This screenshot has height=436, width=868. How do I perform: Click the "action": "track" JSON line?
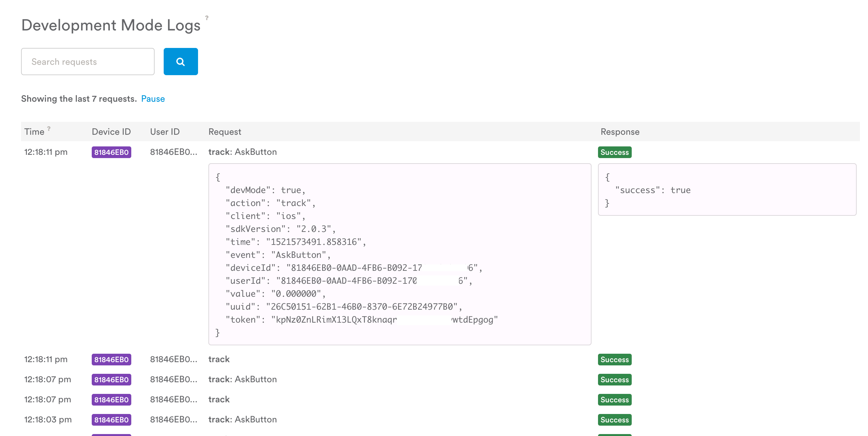pyautogui.click(x=271, y=203)
